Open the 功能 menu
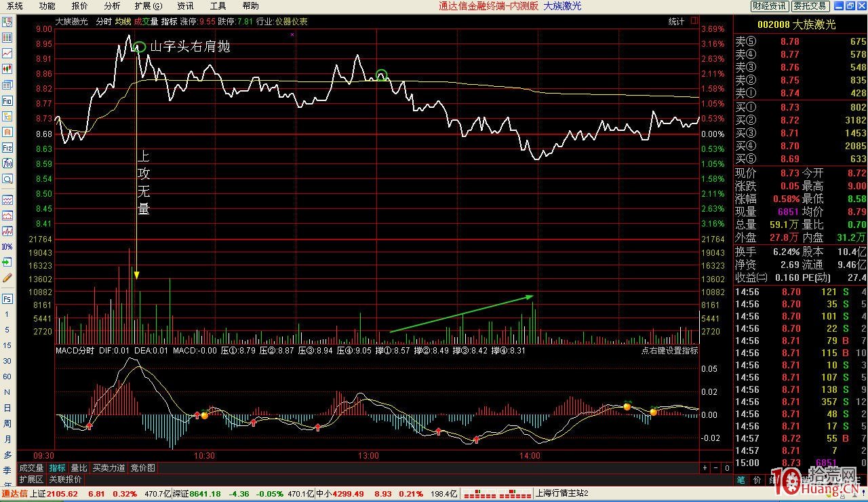The width and height of the screenshot is (868, 502). 47,6
